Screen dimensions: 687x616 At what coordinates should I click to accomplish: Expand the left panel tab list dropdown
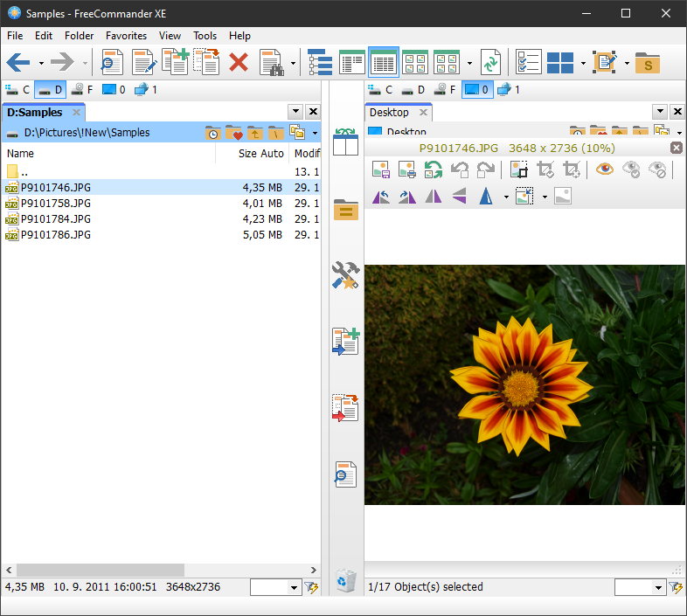295,112
